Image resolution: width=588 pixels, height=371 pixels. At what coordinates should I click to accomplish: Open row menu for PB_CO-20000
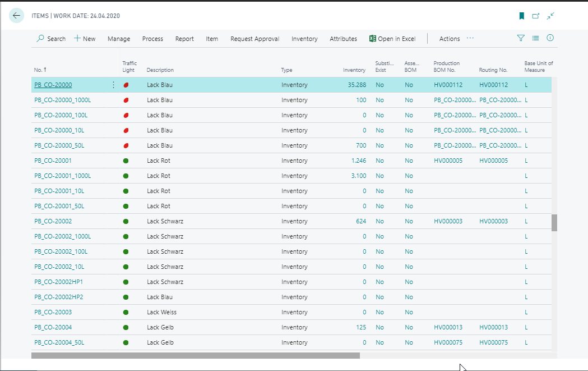click(113, 85)
